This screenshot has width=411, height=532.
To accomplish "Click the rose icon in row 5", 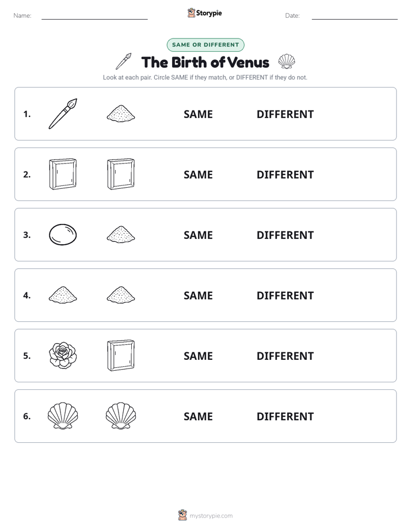I will click(x=63, y=355).
